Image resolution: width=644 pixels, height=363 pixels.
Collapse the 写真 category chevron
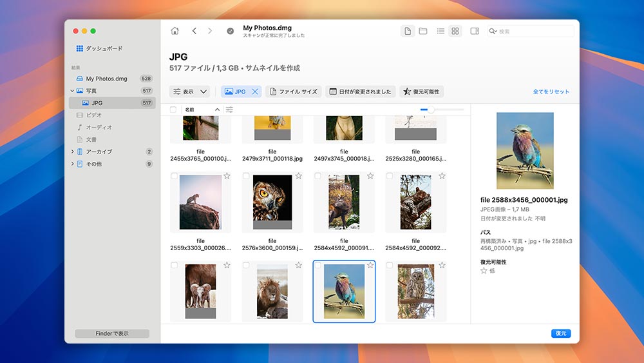click(72, 90)
